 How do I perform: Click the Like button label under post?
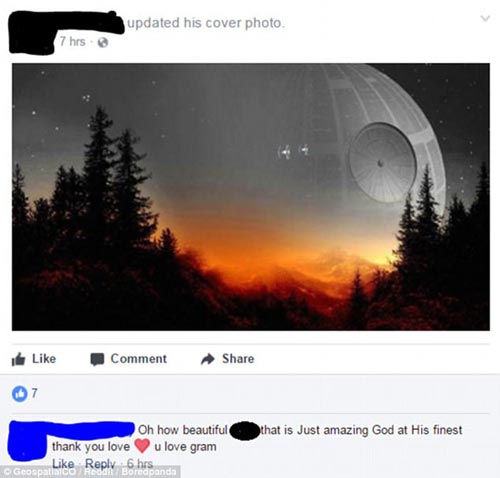[x=44, y=359]
